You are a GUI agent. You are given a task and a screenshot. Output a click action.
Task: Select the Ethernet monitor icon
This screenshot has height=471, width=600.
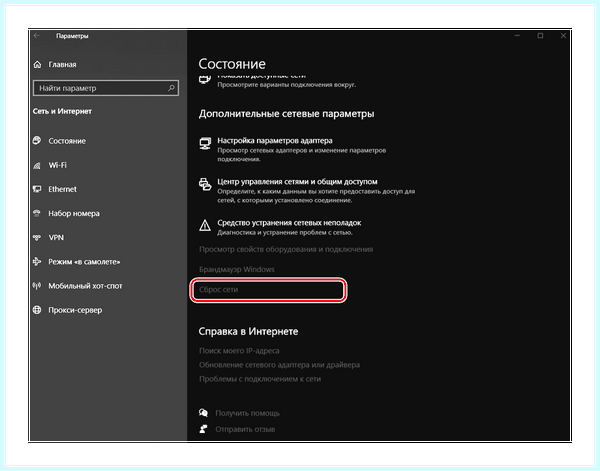pyautogui.click(x=37, y=189)
